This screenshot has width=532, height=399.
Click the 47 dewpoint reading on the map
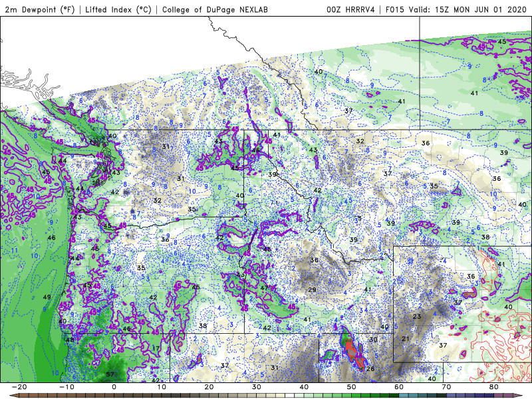click(264, 288)
